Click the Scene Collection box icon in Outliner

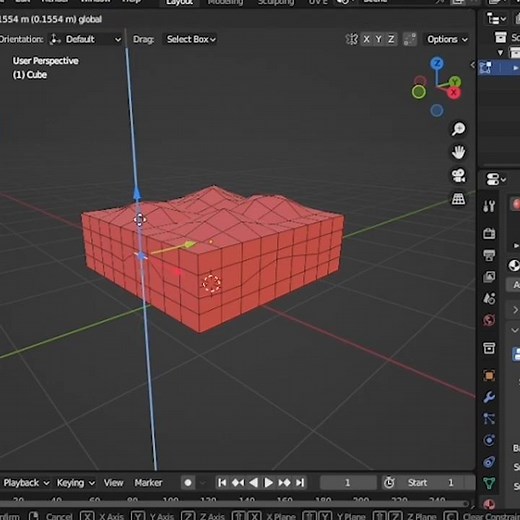point(500,37)
